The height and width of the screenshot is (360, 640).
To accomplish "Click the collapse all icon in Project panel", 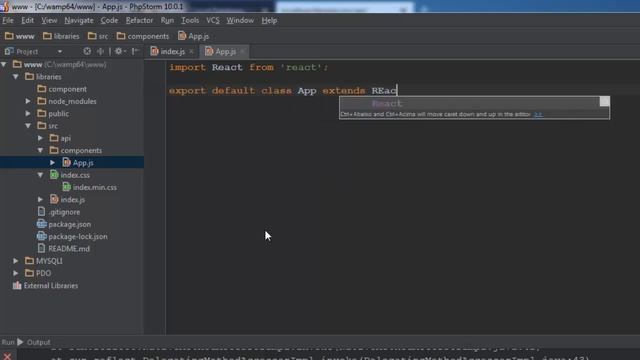I will click(x=100, y=51).
